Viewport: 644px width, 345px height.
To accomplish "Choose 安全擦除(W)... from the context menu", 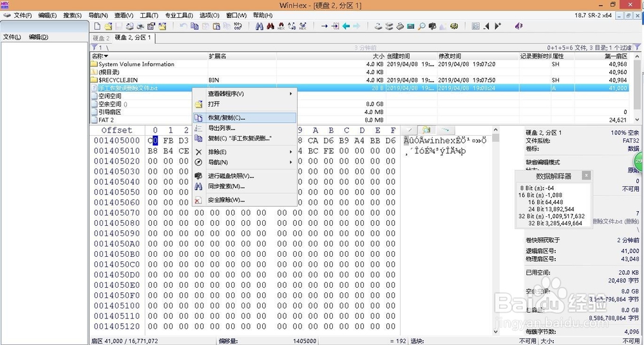I will (245, 200).
